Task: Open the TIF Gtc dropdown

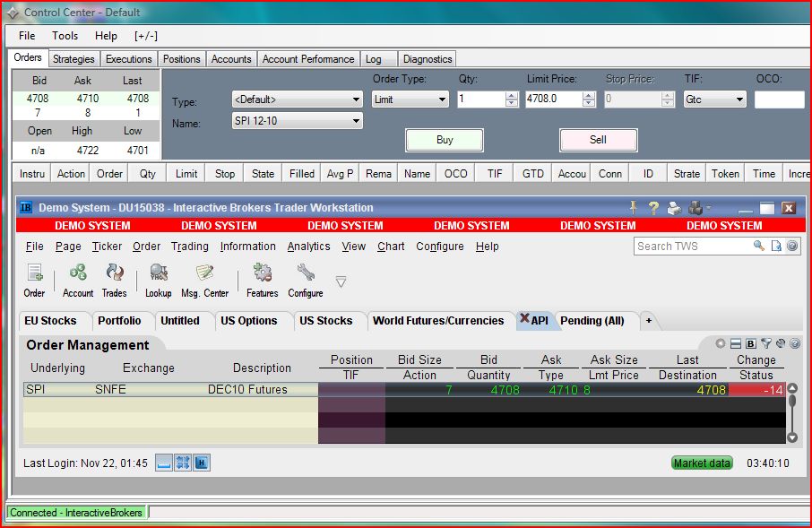Action: (714, 99)
